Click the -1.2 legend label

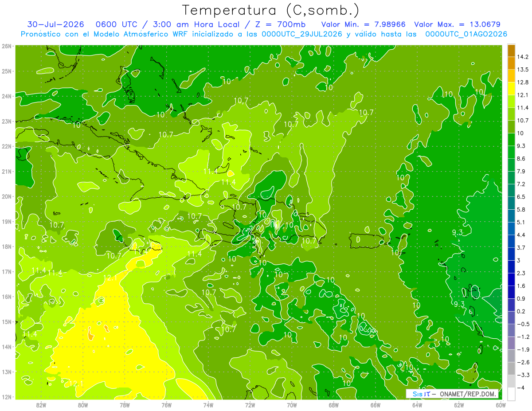523,337
